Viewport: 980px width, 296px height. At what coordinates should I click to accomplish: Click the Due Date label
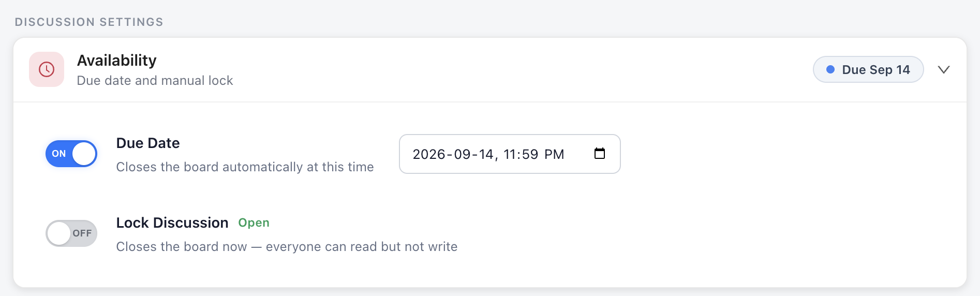[x=148, y=143]
